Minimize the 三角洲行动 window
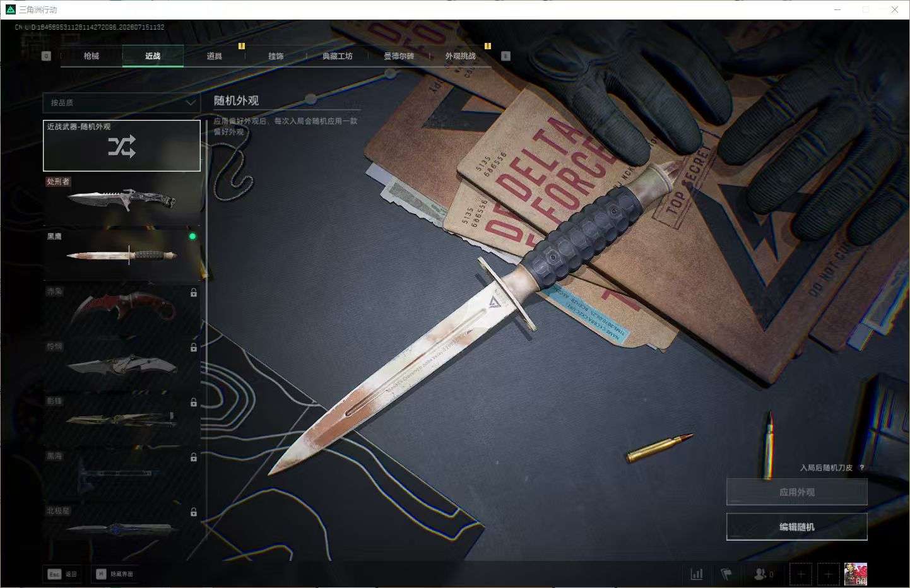Screen dimensions: 910x588 [x=837, y=9]
